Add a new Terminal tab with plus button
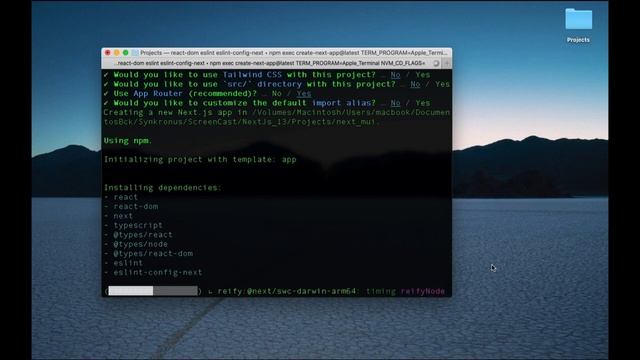Screen dimensions: 640x360 point(447,63)
